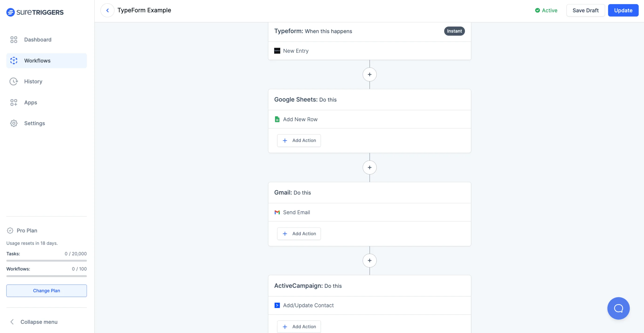
Task: Click the Workflows icon in sidebar
Action: point(14,61)
